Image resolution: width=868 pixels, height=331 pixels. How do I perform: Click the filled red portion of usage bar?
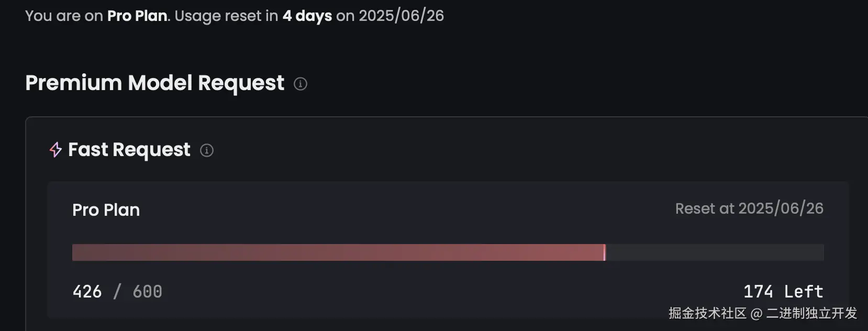tap(338, 252)
